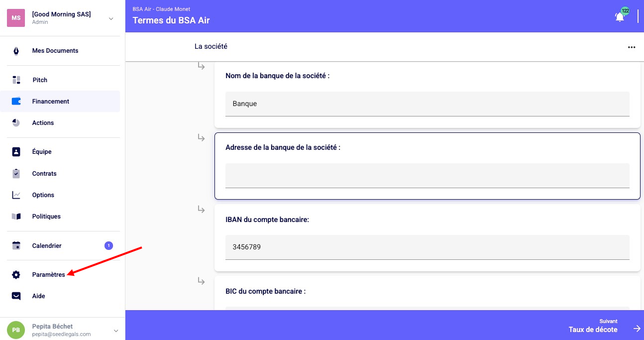Screen dimensions: 644x340
Task: Click the Aide message icon
Action: tap(16, 296)
